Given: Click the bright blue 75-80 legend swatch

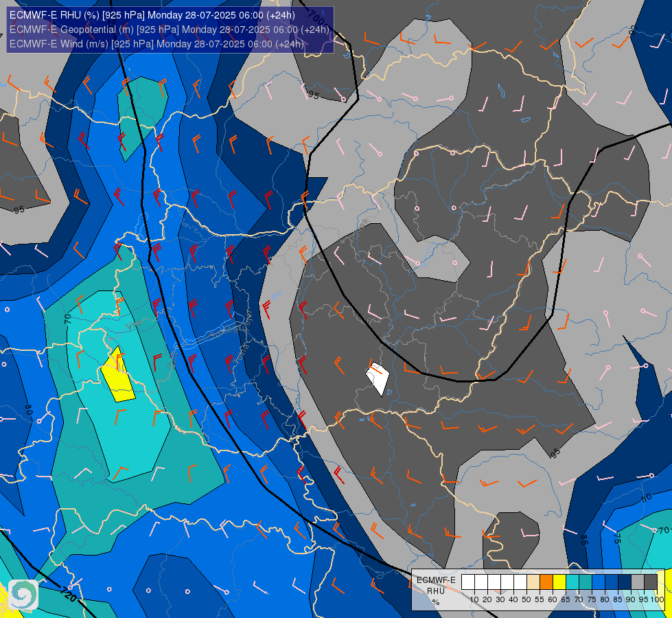Looking at the screenshot, I should point(599,582).
